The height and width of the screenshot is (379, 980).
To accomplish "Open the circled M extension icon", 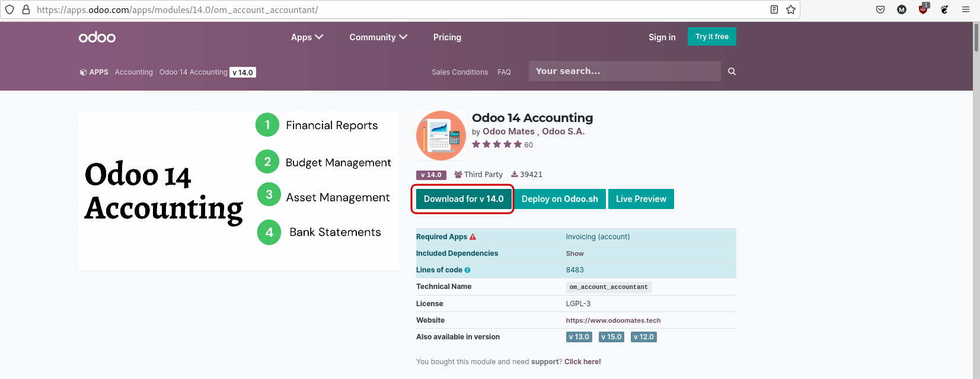I will coord(902,9).
